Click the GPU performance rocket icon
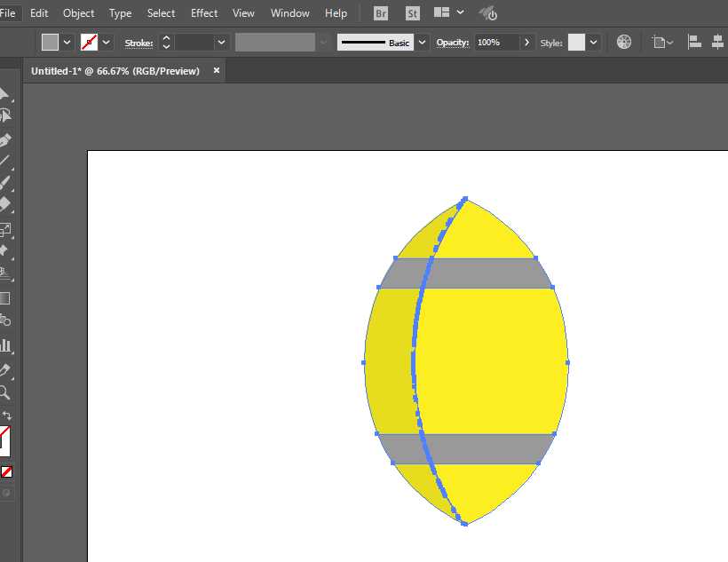 (488, 13)
